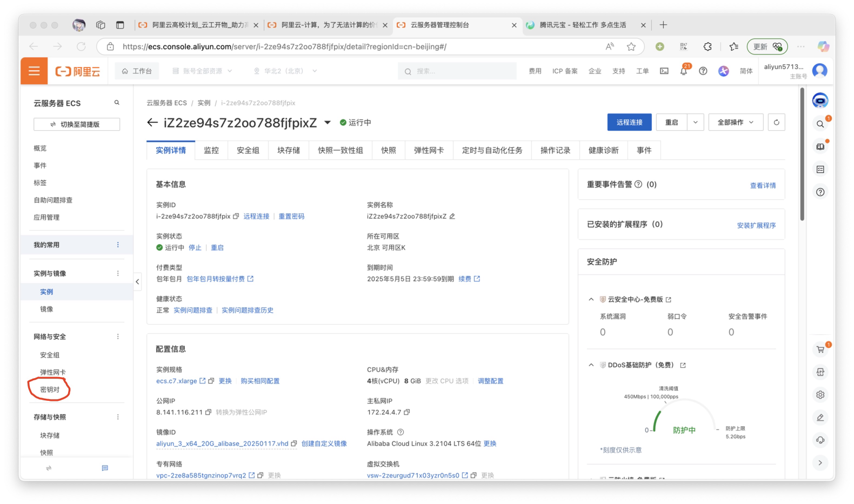Open 镜像 in the sidebar
The width and height of the screenshot is (854, 504).
[46, 309]
